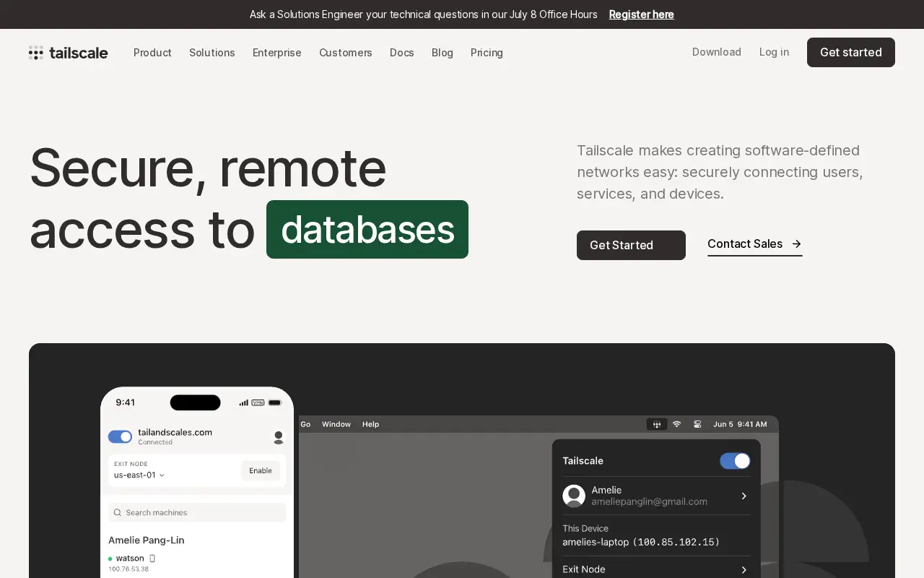Expand the Exit Node chevron in the panel
The image size is (924, 578).
click(744, 569)
